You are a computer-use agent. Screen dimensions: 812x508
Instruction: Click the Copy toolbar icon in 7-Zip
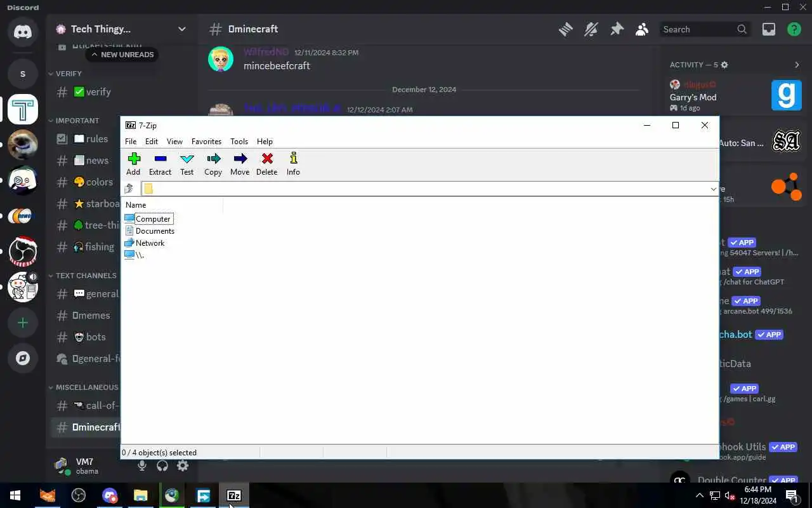pyautogui.click(x=213, y=164)
